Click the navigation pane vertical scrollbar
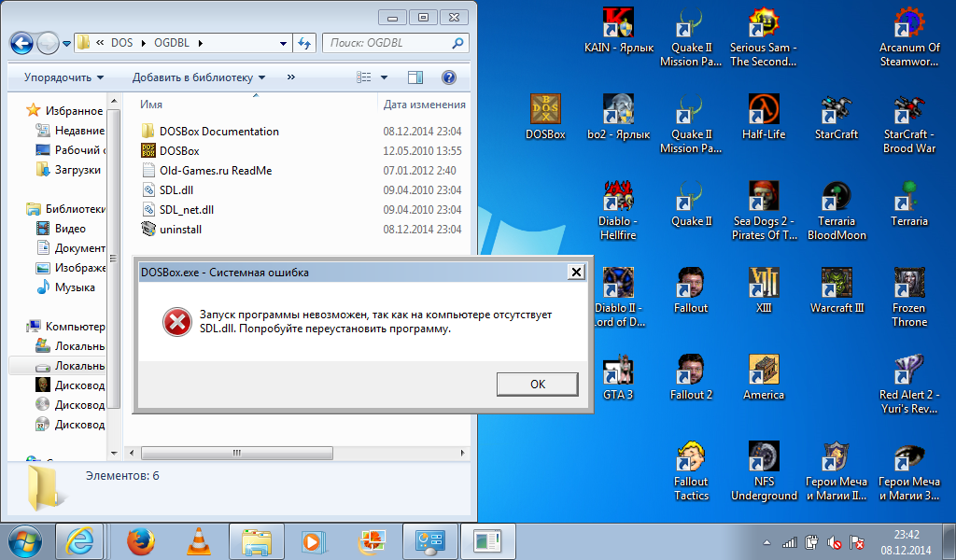Viewport: 956px width, 560px height. pyautogui.click(x=113, y=259)
